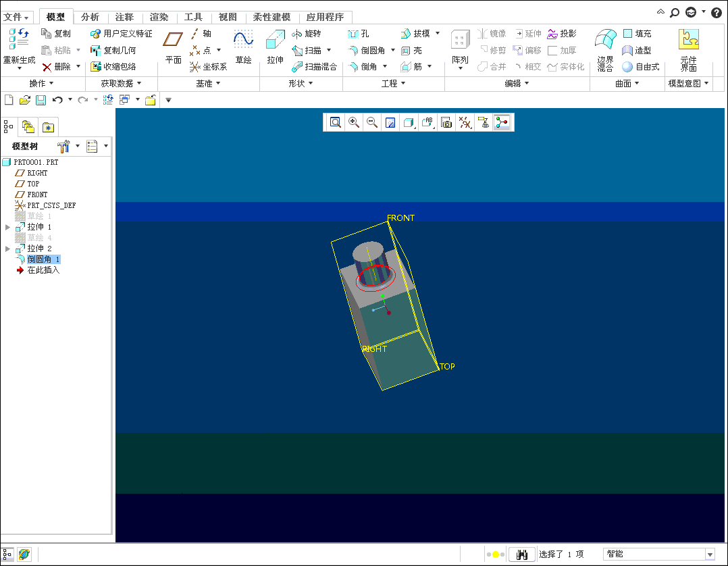This screenshot has width=728, height=566.
Task: Switch to the 注释 tab
Action: tap(124, 17)
